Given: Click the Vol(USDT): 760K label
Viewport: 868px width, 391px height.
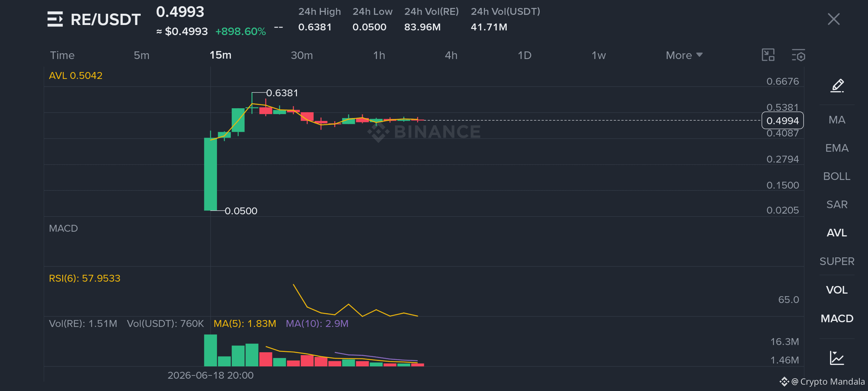Looking at the screenshot, I should 165,324.
